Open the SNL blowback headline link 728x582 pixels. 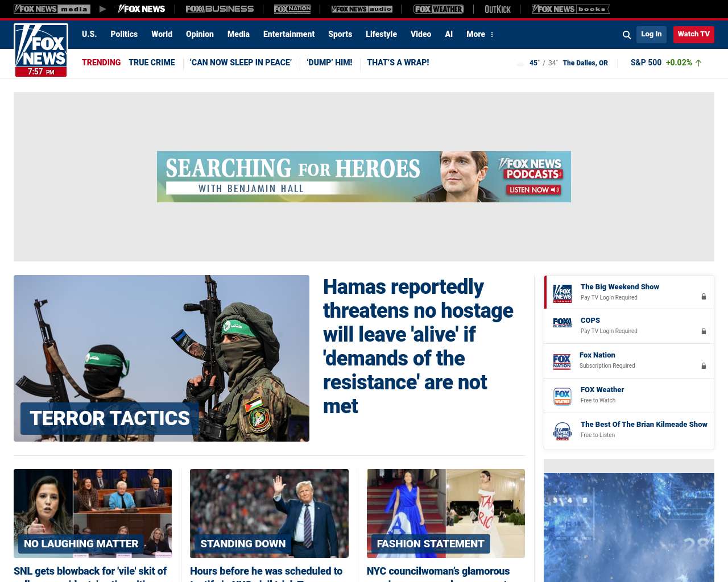click(x=90, y=573)
